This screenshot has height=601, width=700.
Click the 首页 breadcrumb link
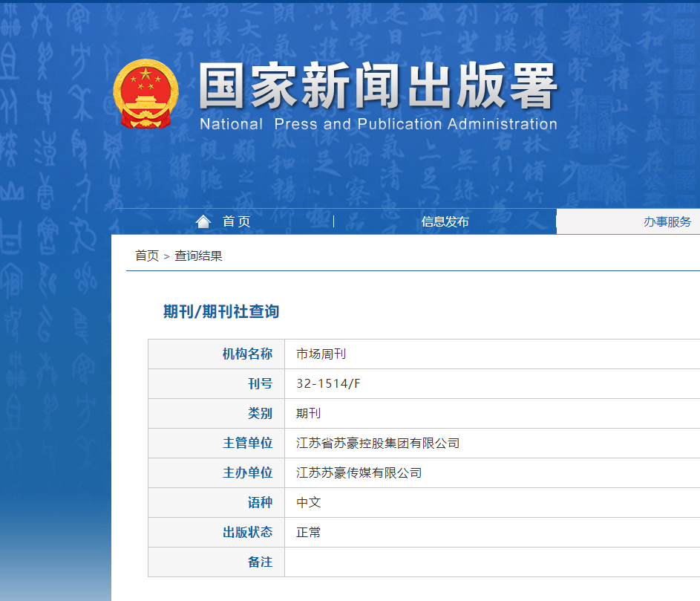point(146,256)
